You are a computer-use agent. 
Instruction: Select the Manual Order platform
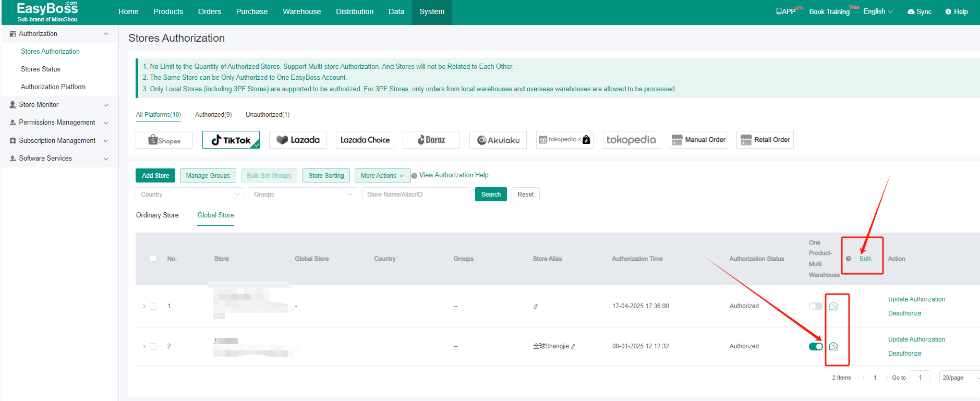698,140
